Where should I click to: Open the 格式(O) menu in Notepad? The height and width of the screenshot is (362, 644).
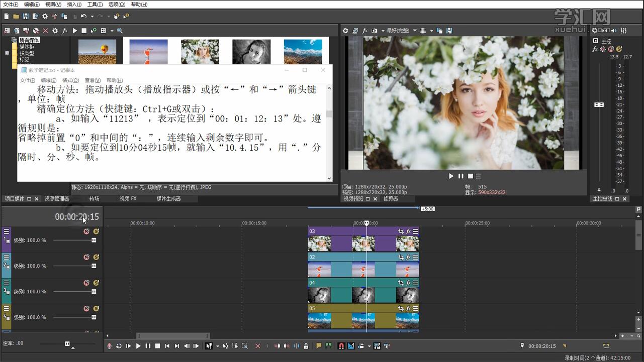click(70, 80)
